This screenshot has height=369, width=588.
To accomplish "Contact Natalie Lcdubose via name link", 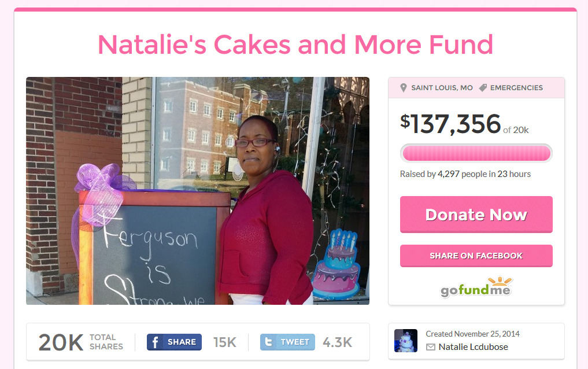I will [474, 347].
